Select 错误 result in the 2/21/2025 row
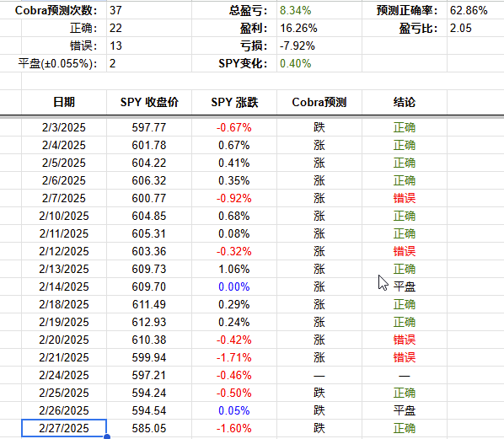 tap(405, 357)
